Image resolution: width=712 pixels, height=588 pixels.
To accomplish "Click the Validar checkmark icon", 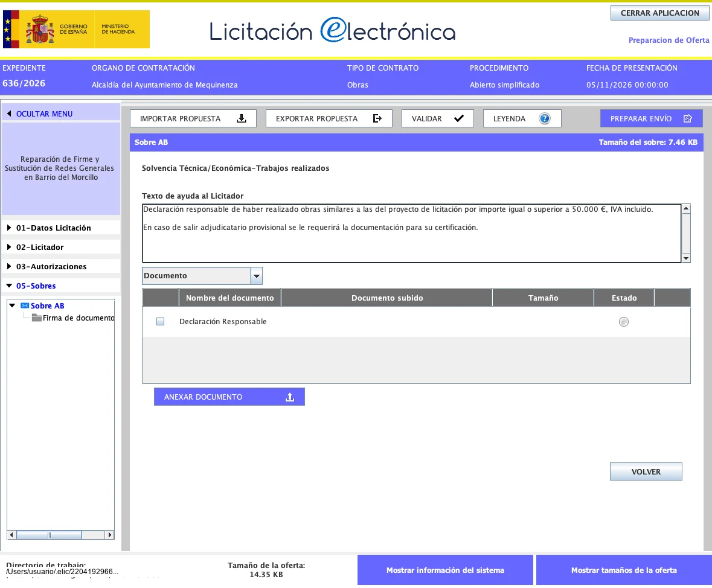I will pyautogui.click(x=458, y=118).
